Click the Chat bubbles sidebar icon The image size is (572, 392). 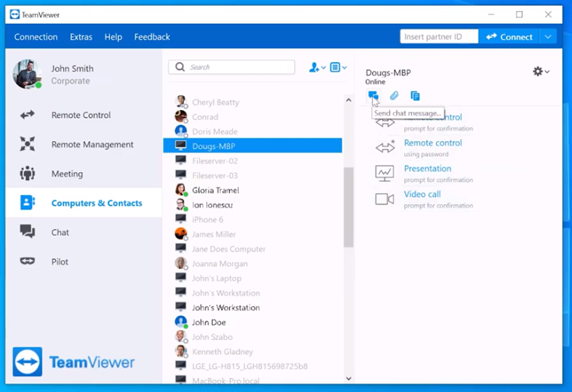tap(28, 231)
